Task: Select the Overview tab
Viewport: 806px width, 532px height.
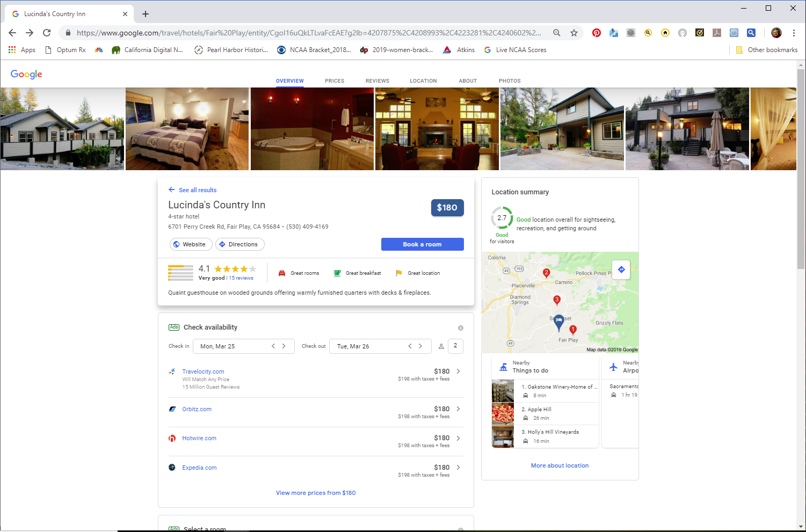Action: pyautogui.click(x=290, y=81)
